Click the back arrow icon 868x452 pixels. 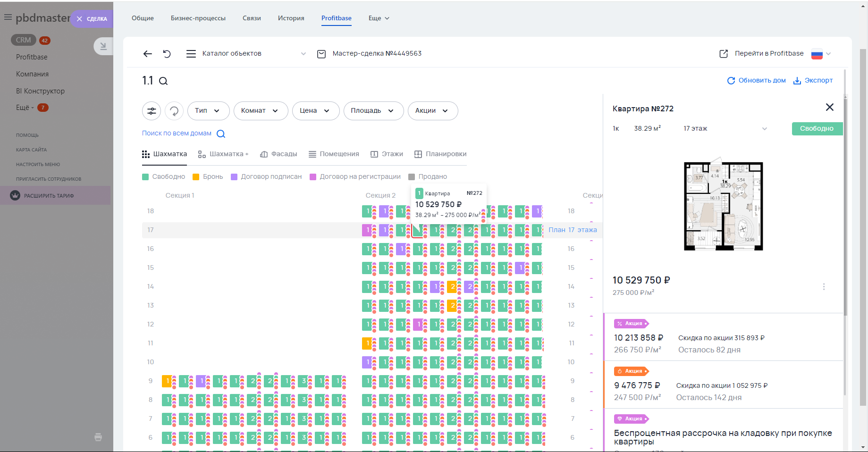coord(148,54)
